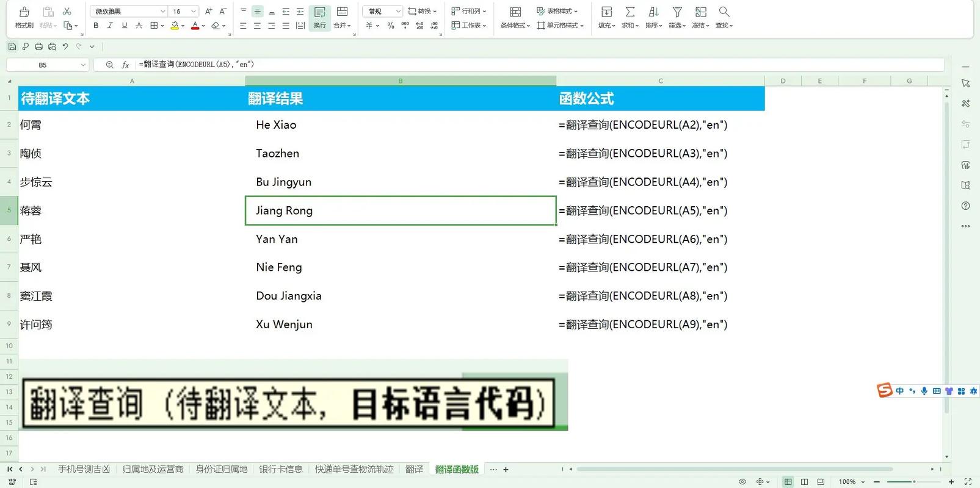Viewport: 980px width, 488px height.
Task: Open the Convert (转换) menu
Action: pyautogui.click(x=423, y=12)
